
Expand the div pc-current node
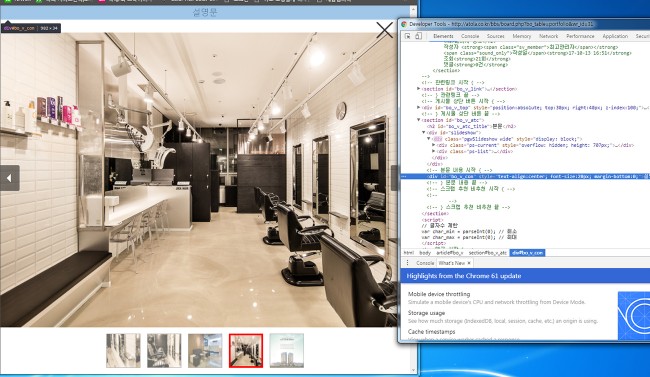[434, 145]
